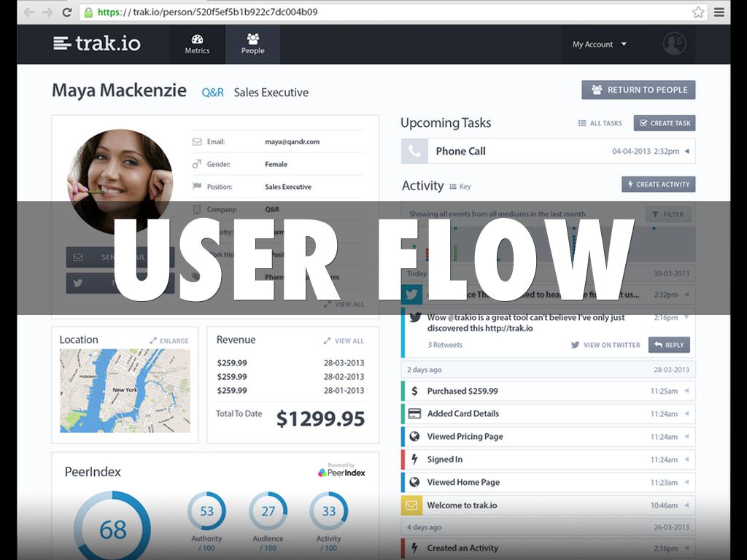Open the All Tasks list link

click(600, 123)
